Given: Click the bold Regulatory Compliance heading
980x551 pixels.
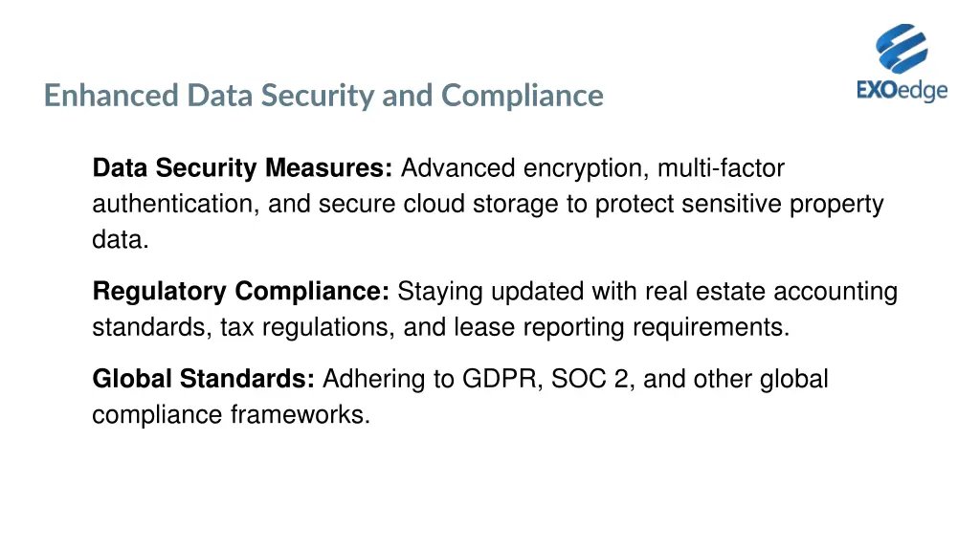Looking at the screenshot, I should 241,292.
